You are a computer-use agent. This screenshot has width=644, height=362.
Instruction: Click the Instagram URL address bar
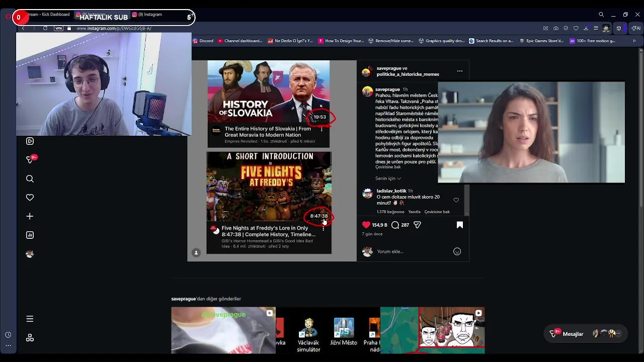coord(114,28)
